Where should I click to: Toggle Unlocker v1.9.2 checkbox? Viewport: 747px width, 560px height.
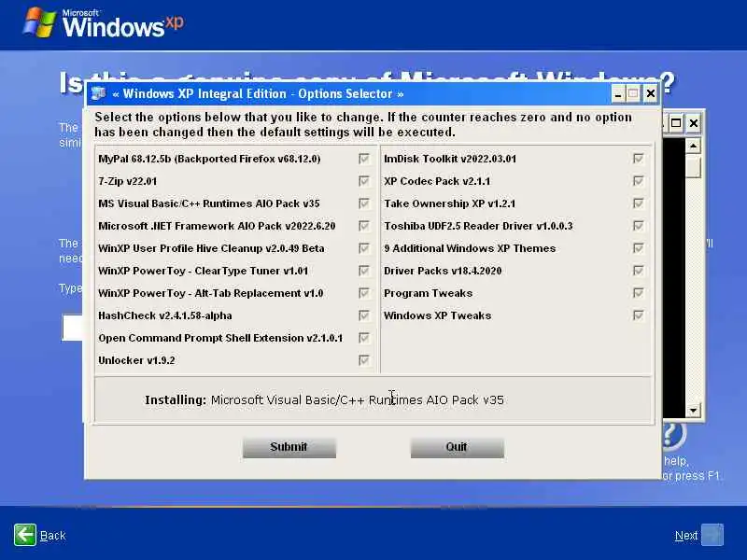(x=364, y=360)
